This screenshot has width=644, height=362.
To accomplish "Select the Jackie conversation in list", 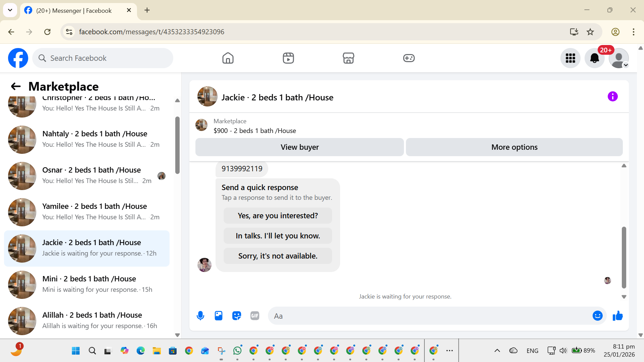I will click(87, 248).
